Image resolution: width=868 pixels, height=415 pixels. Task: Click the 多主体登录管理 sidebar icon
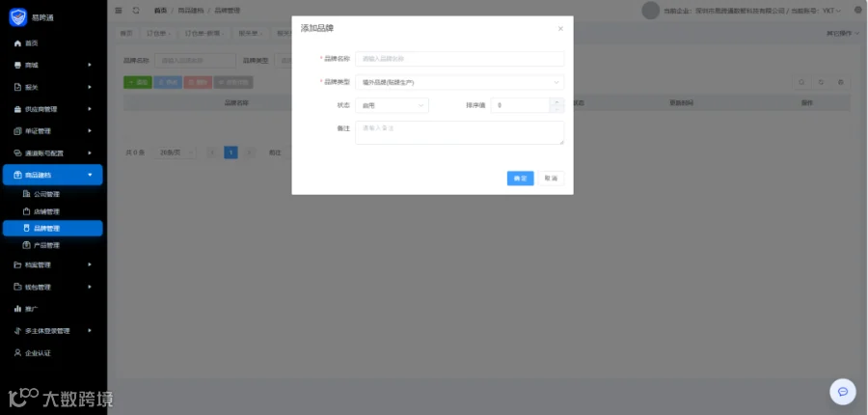tap(17, 331)
